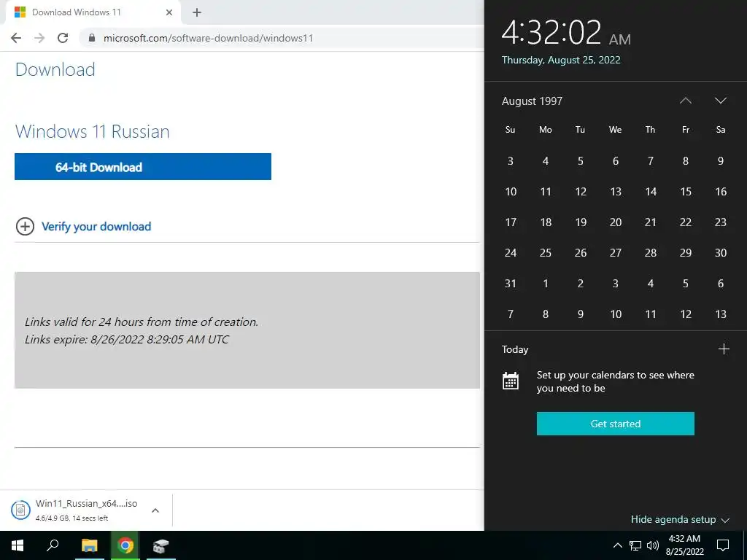Click the Windows 11 Russian heading
Screen dimensions: 747x560
pos(93,131)
